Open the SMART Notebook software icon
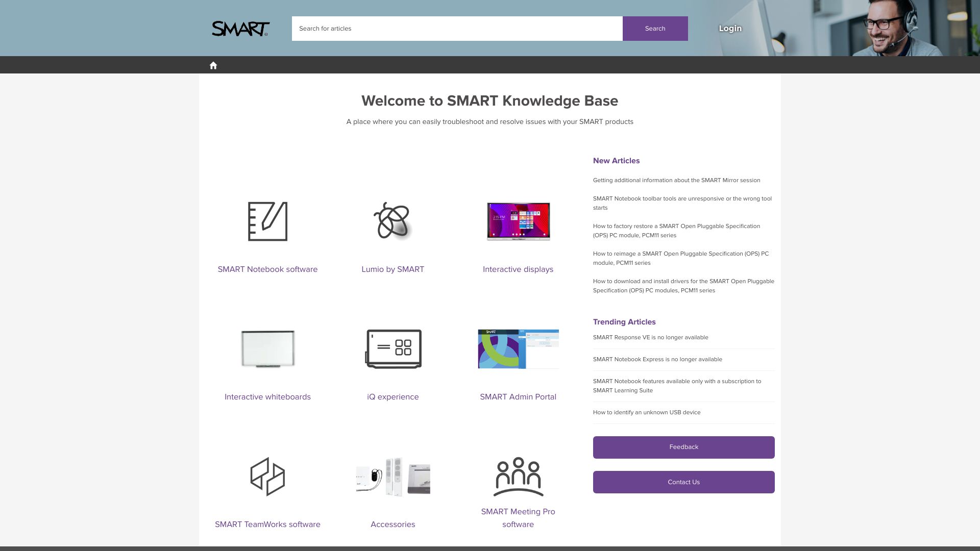980x551 pixels. point(267,221)
